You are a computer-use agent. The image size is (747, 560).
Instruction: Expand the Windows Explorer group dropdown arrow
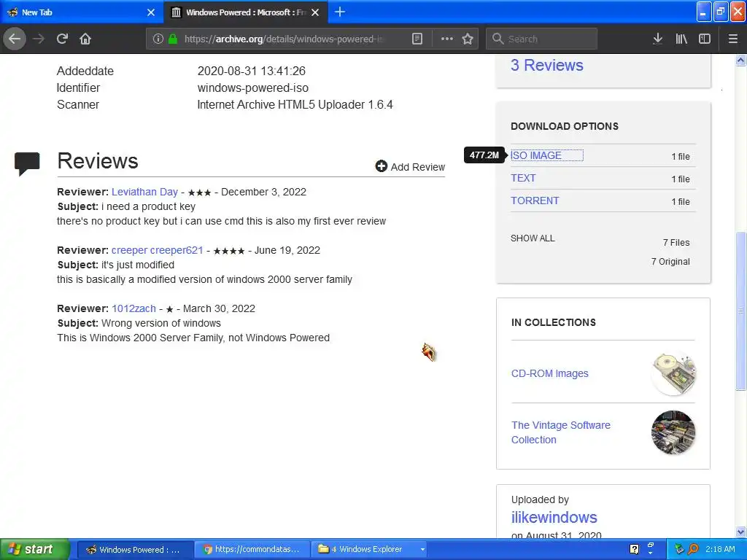click(x=422, y=550)
